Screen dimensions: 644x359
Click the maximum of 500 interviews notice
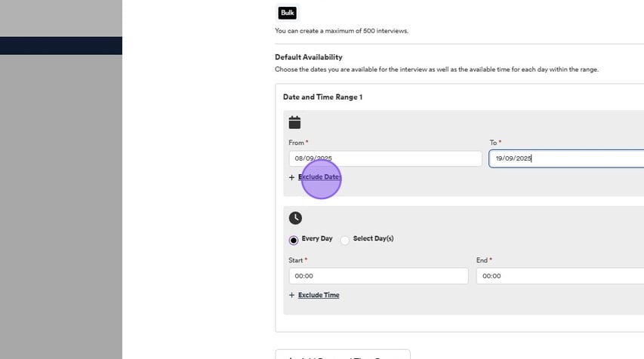pos(341,31)
